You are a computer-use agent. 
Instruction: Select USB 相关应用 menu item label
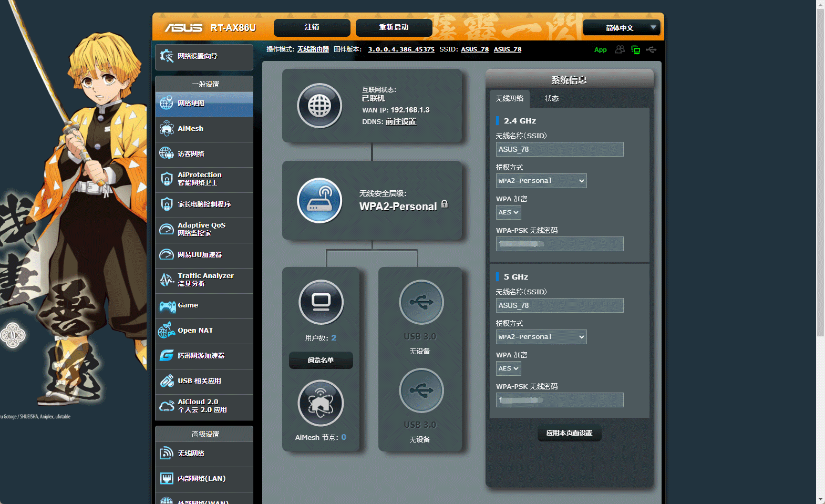(199, 381)
